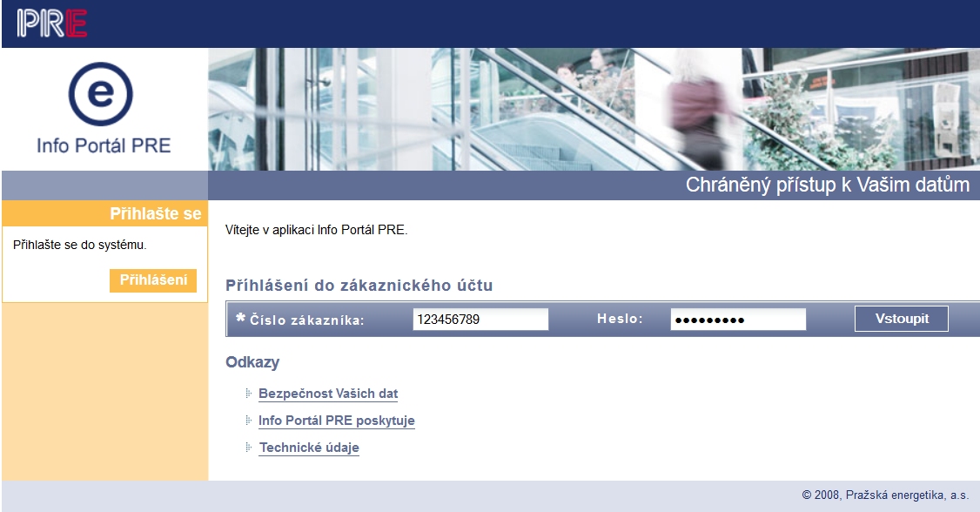The width and height of the screenshot is (980, 512).
Task: Click the Přihlašte se do systému text
Action: [80, 245]
